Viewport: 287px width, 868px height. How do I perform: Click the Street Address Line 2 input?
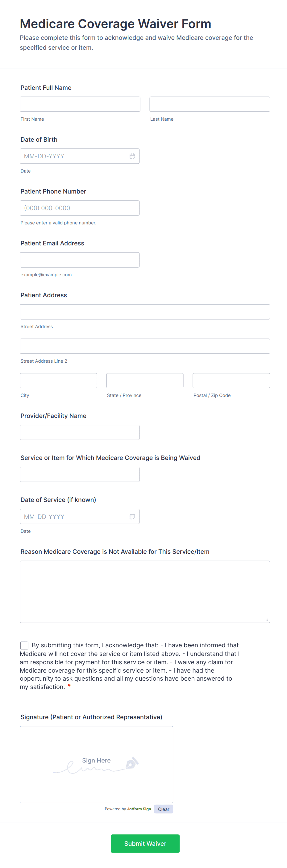pos(145,346)
